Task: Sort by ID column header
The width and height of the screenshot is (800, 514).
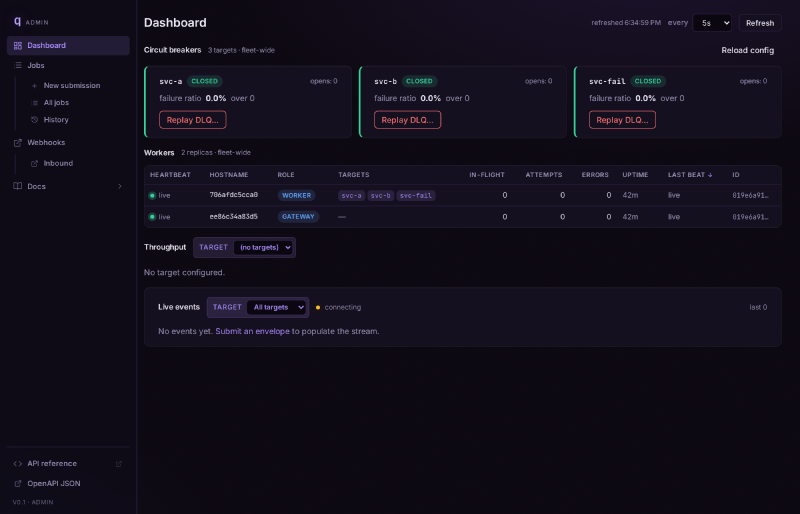Action: 736,175
